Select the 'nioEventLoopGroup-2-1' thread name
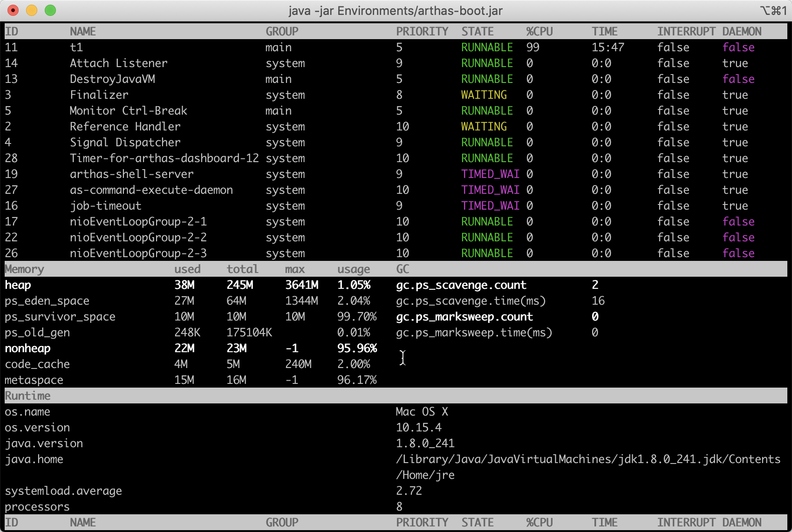The width and height of the screenshot is (792, 532). pyautogui.click(x=138, y=222)
